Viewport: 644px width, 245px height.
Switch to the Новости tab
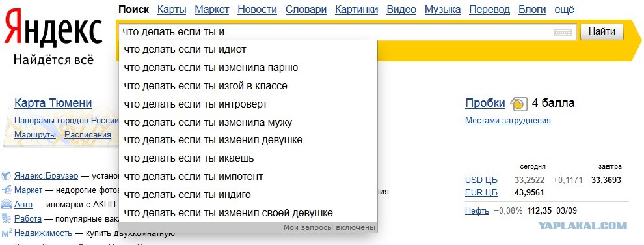pos(258,10)
